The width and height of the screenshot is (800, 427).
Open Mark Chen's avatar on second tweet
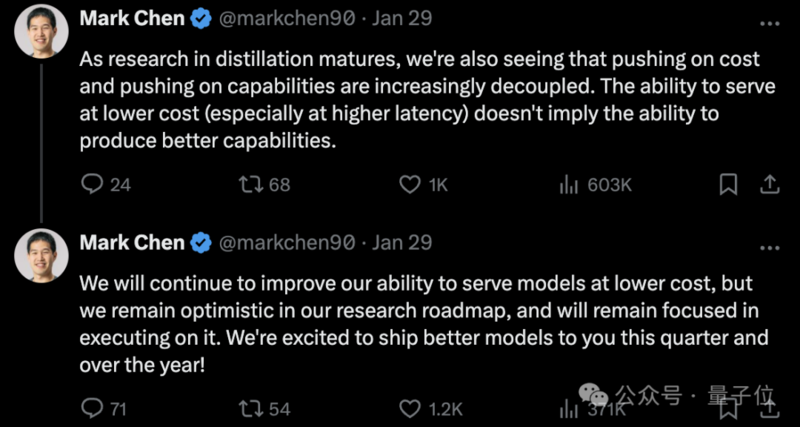41,256
